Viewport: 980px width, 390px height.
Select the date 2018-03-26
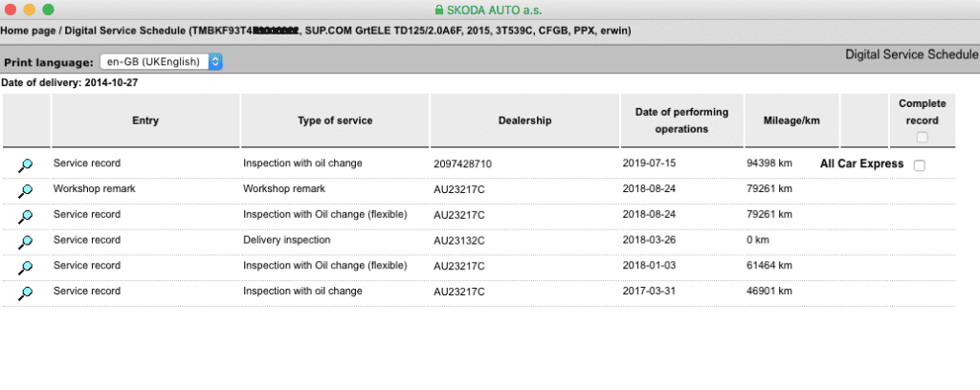click(x=650, y=240)
